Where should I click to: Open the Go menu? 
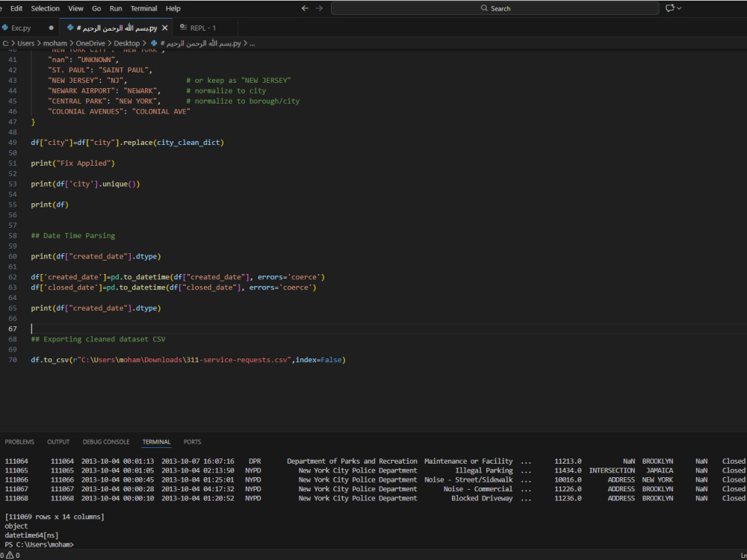pyautogui.click(x=96, y=8)
